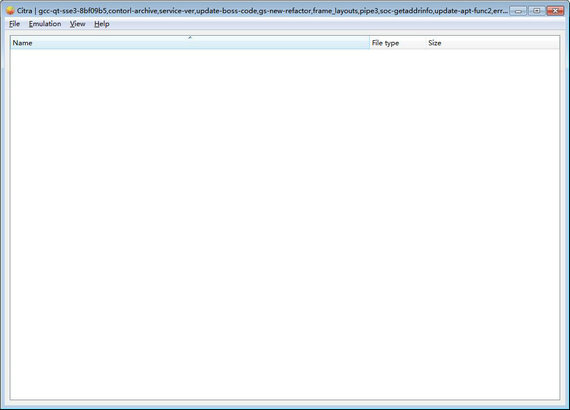Screen dimensions: 570x410
Task: Open the Emulation menu
Action: pyautogui.click(x=45, y=24)
